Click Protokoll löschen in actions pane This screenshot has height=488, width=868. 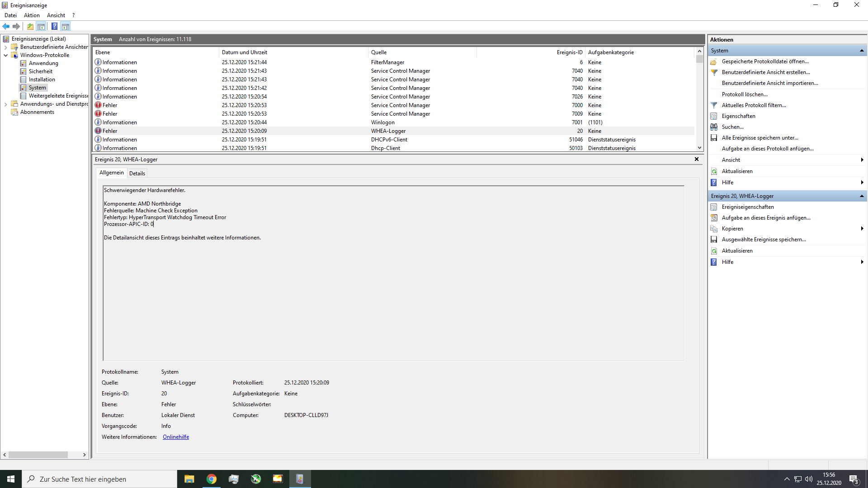coord(745,94)
